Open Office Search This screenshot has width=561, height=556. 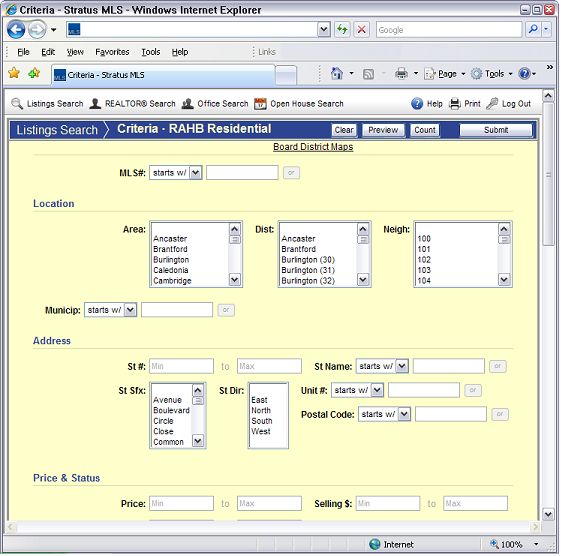coord(215,104)
